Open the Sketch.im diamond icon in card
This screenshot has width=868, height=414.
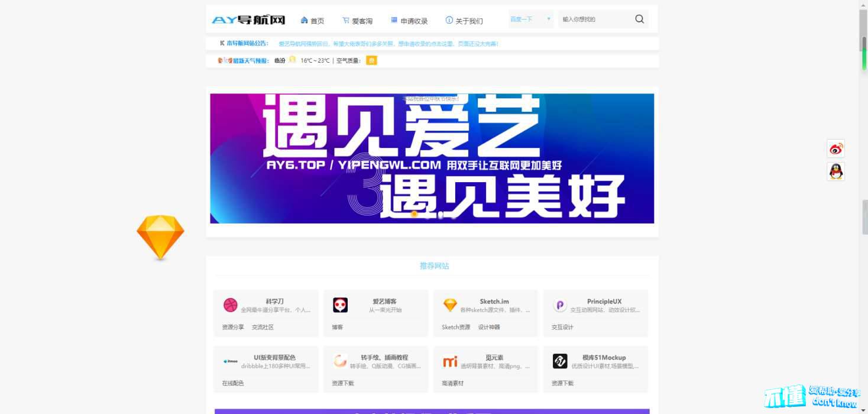pos(450,305)
